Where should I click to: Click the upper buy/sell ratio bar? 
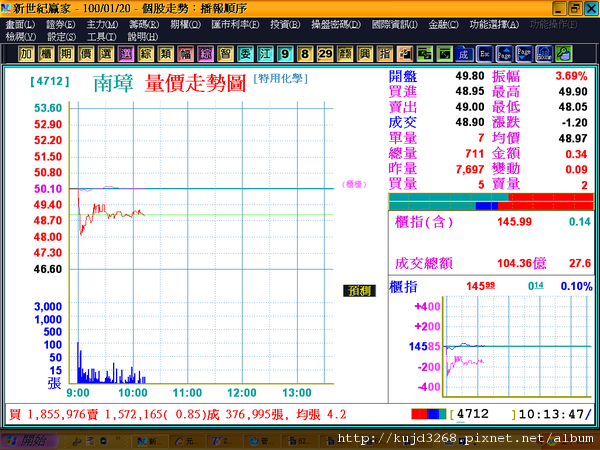point(491,197)
